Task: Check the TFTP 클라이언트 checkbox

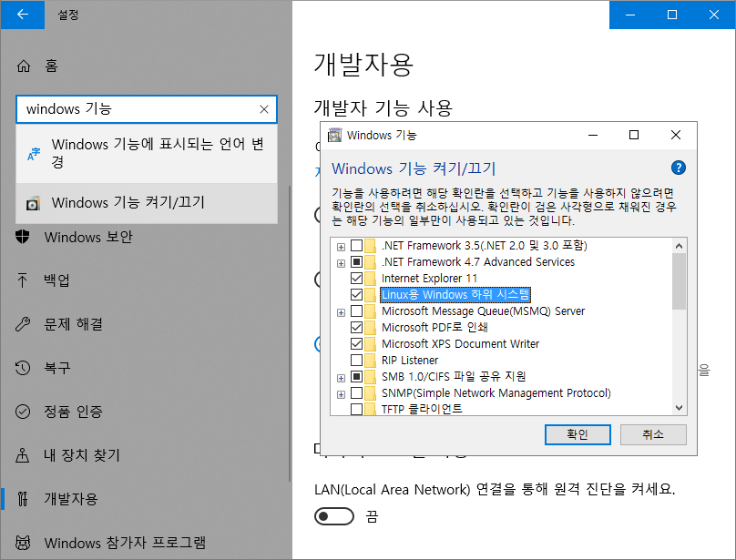Action: pos(357,409)
